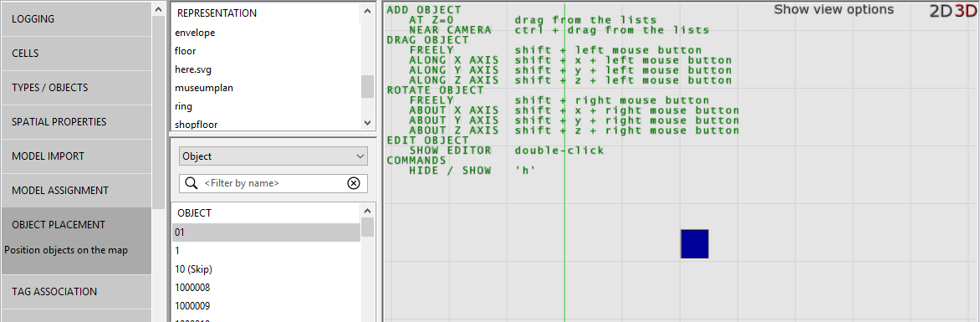This screenshot has height=322, width=980.
Task: Select shopfloor representation
Action: pyautogui.click(x=266, y=125)
